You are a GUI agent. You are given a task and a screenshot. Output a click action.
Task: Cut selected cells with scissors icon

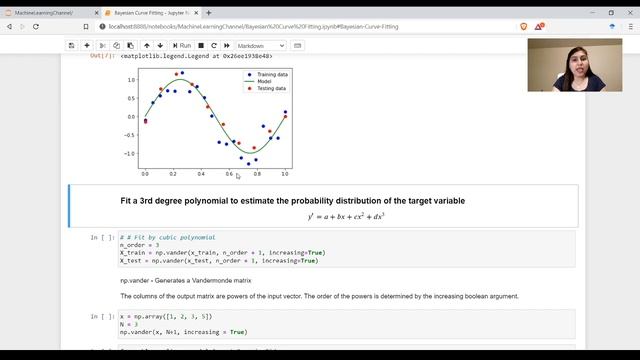click(103, 46)
